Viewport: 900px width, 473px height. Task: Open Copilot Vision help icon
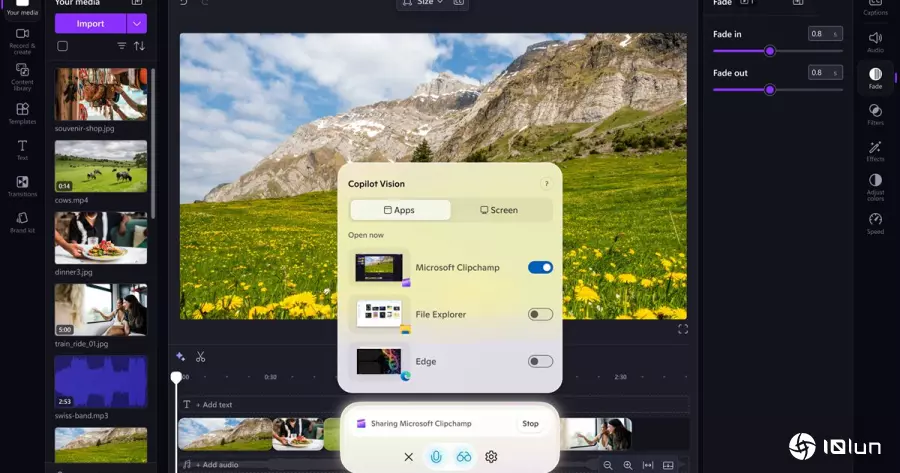point(546,184)
